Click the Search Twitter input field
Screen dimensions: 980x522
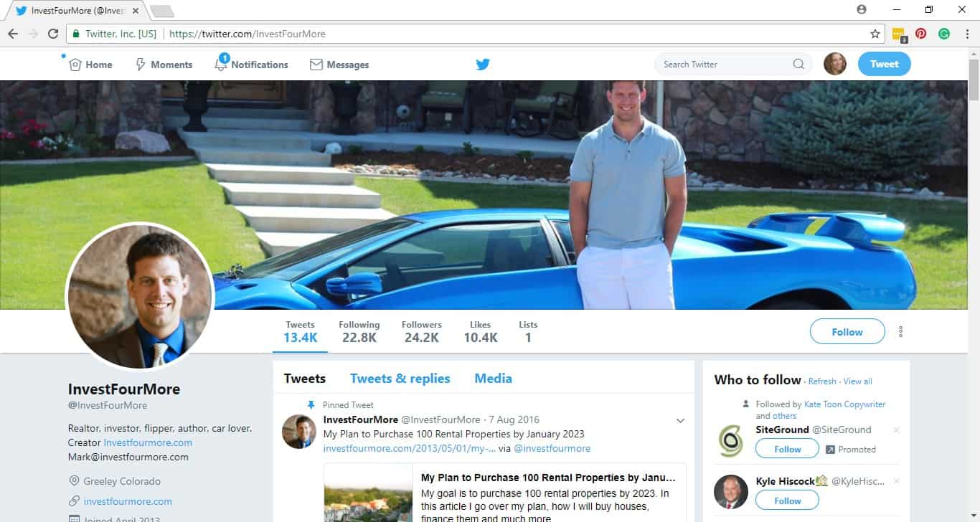(725, 65)
